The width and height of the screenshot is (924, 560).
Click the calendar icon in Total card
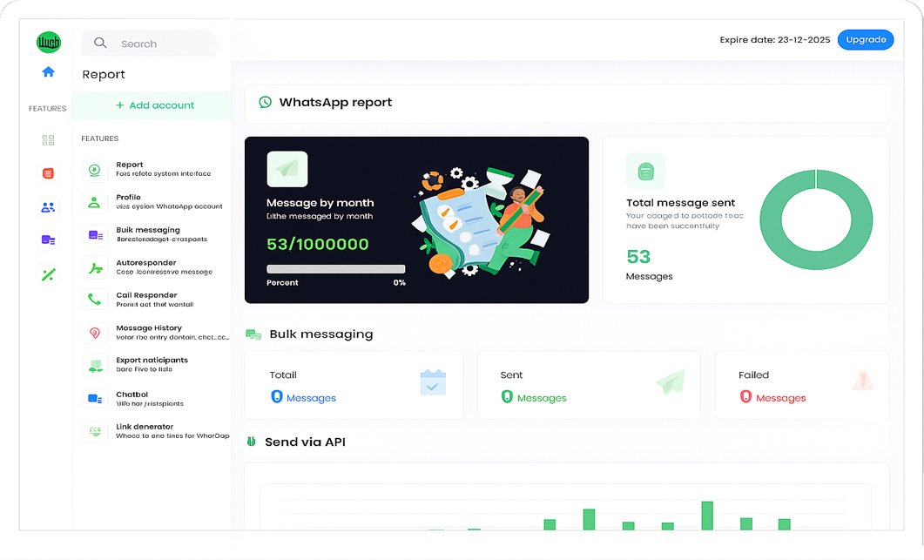point(433,382)
